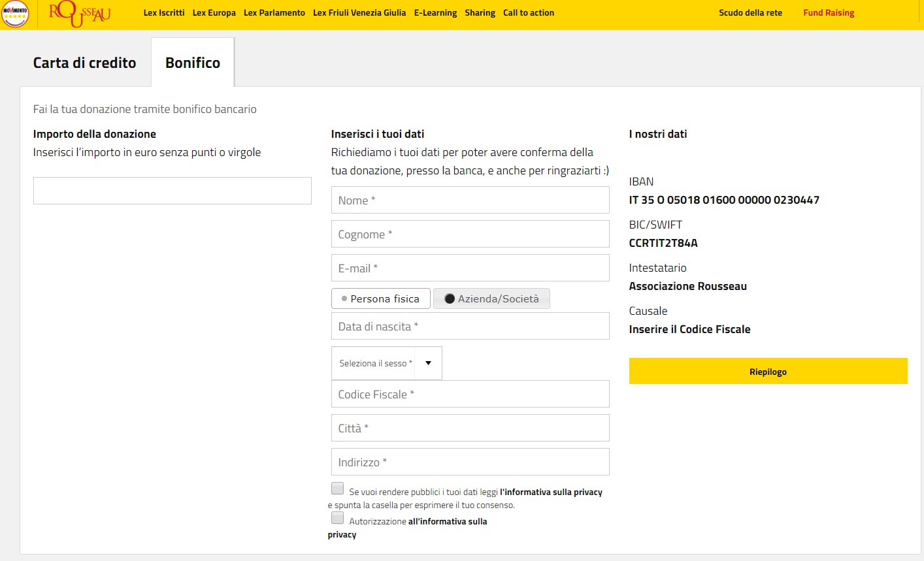Viewport: 924px width, 561px height.
Task: Click the I nostri dati heading
Action: (x=658, y=134)
